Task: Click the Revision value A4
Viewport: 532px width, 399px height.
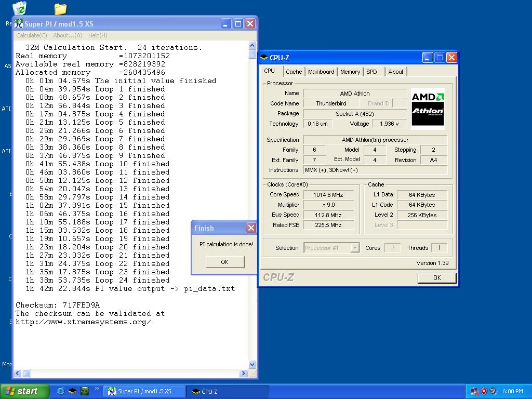Action: point(434,160)
